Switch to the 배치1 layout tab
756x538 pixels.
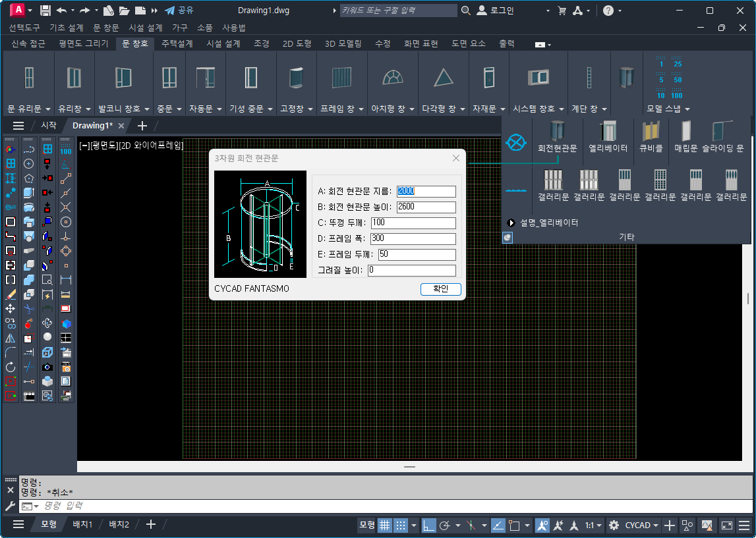(82, 524)
